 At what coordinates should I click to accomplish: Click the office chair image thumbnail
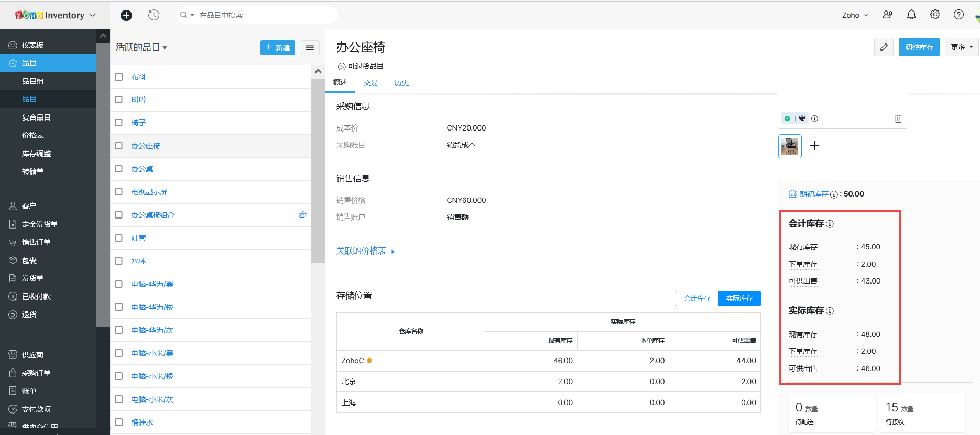point(790,146)
